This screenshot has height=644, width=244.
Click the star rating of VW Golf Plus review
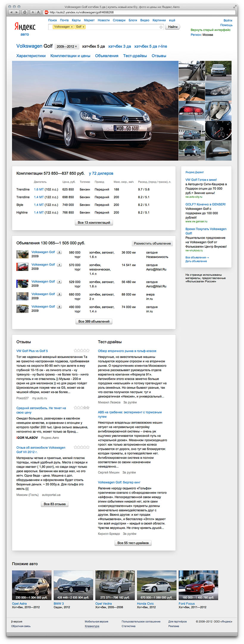tap(82, 351)
